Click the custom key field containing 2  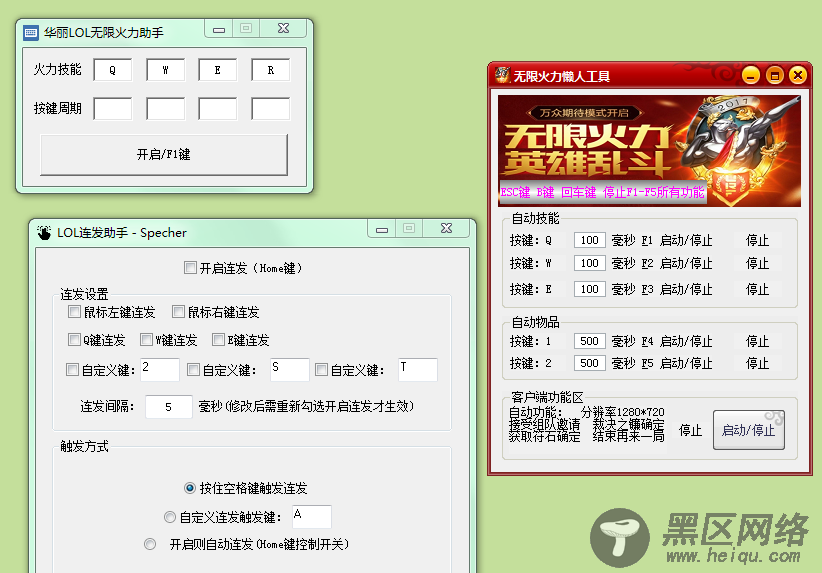point(159,370)
